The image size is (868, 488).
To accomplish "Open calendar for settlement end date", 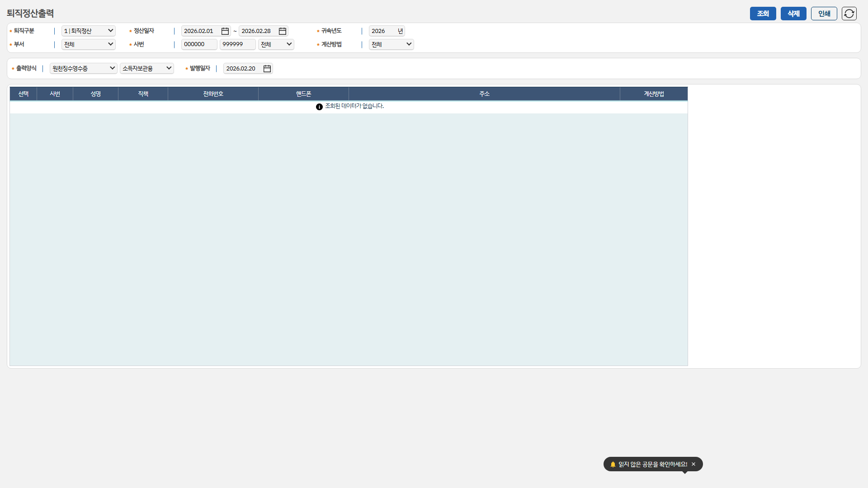I will pos(283,31).
